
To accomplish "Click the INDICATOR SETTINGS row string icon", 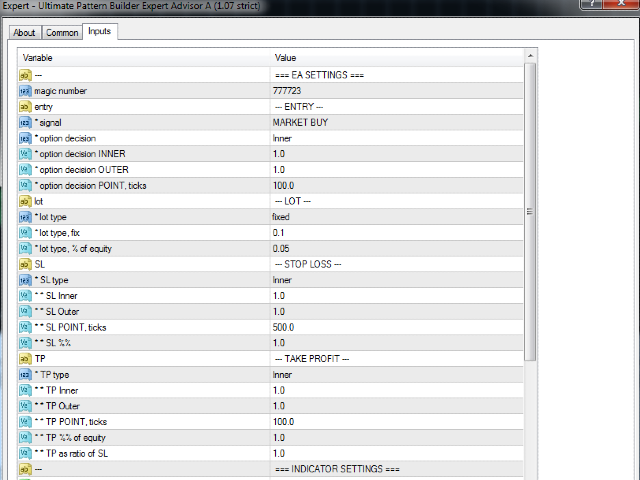I will tap(25, 469).
